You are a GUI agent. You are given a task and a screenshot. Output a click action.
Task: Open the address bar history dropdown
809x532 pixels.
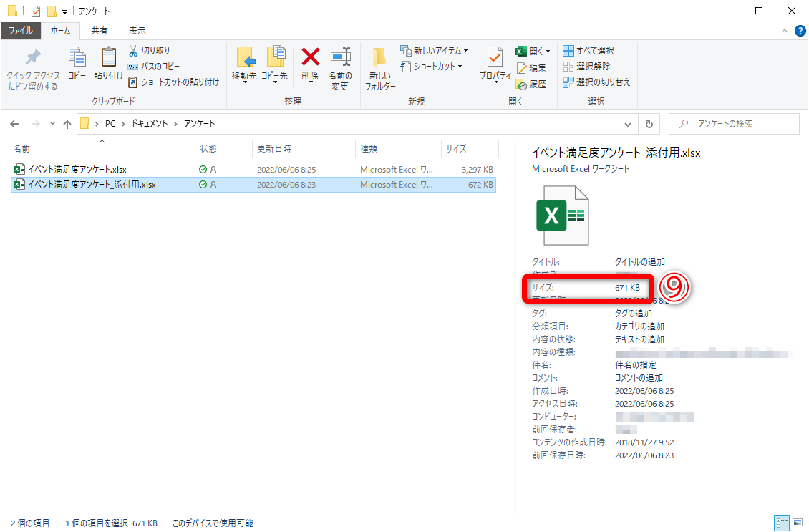[x=629, y=123]
